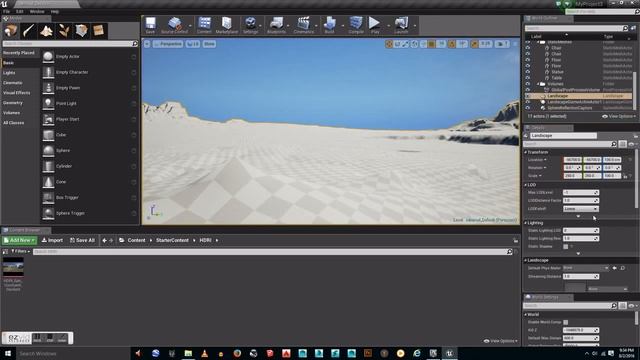640x360 pixels.
Task: Open LODFalloff Linear dropdown
Action: pos(580,209)
